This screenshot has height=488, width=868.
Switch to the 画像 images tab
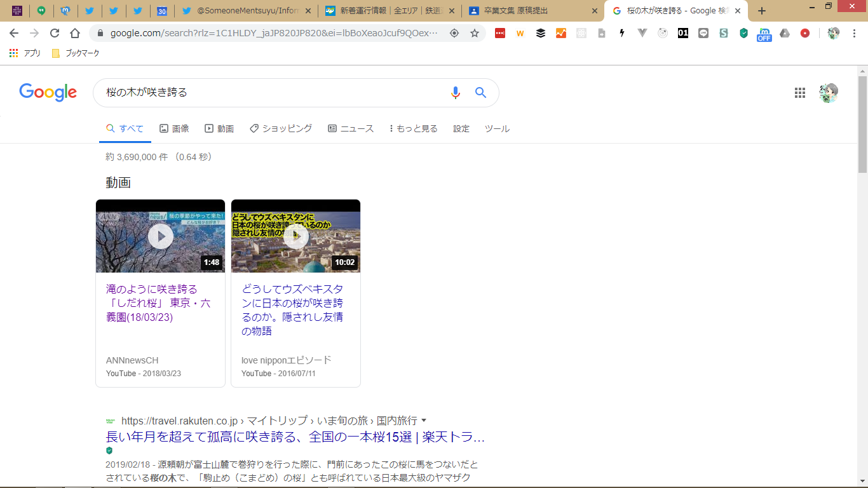[174, 128]
